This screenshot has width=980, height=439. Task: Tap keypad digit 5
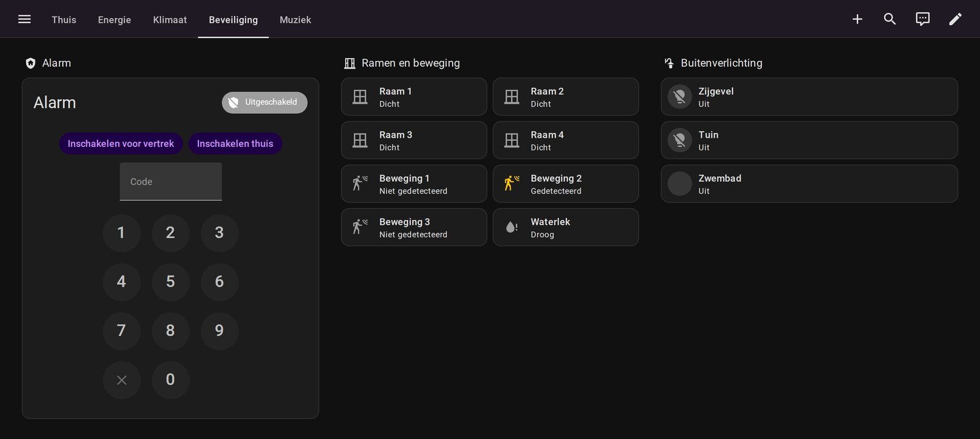[170, 282]
